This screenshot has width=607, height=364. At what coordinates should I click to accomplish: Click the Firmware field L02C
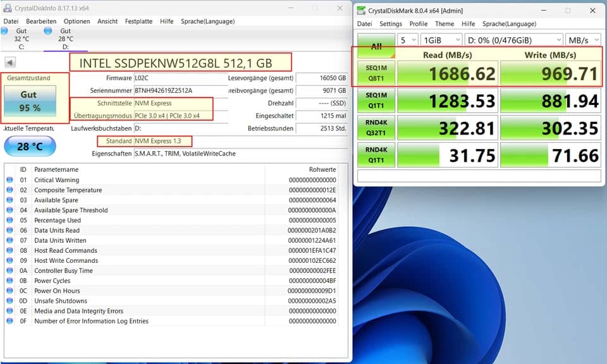(x=181, y=78)
